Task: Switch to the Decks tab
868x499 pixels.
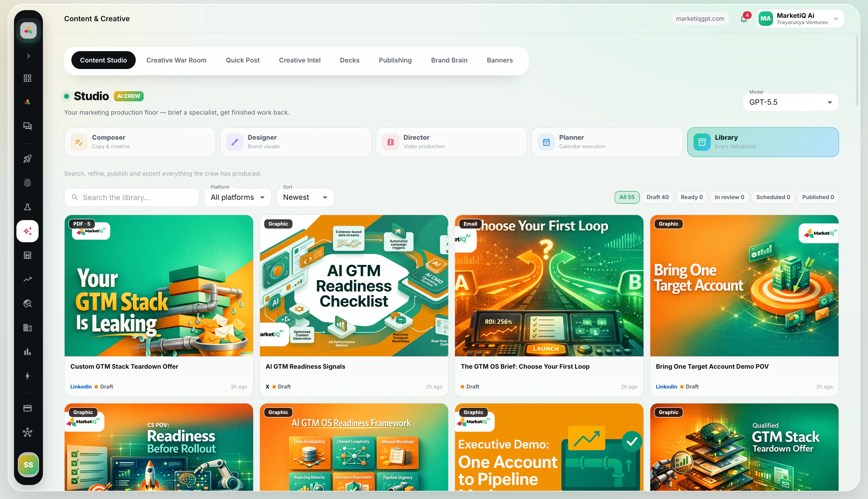Action: click(x=350, y=60)
